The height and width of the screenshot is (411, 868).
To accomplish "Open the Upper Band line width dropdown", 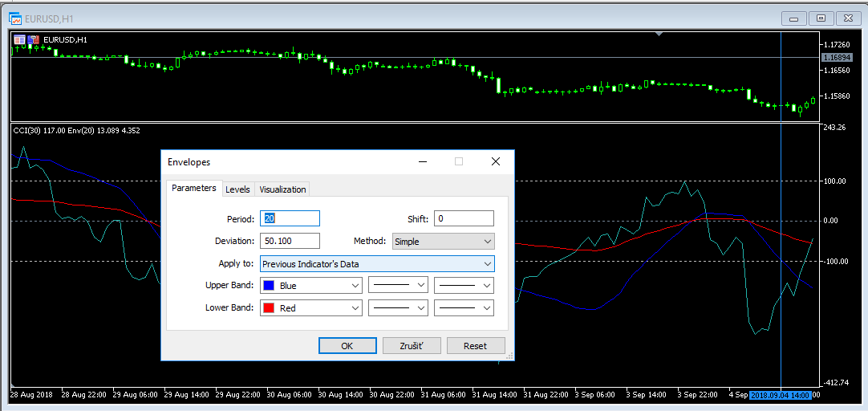I will (464, 285).
